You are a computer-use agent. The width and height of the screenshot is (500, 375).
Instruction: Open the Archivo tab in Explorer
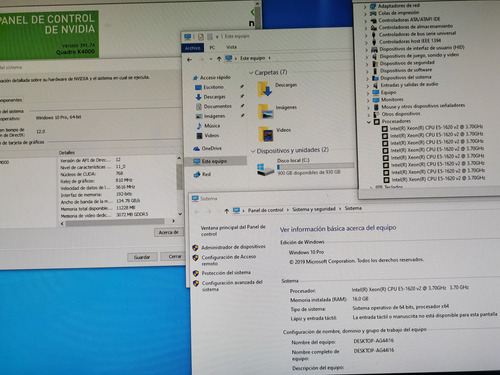tap(192, 48)
